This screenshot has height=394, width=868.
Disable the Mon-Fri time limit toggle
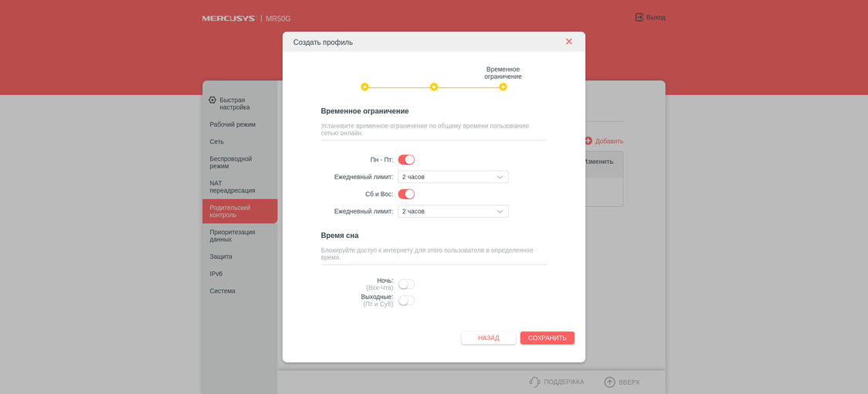point(406,160)
